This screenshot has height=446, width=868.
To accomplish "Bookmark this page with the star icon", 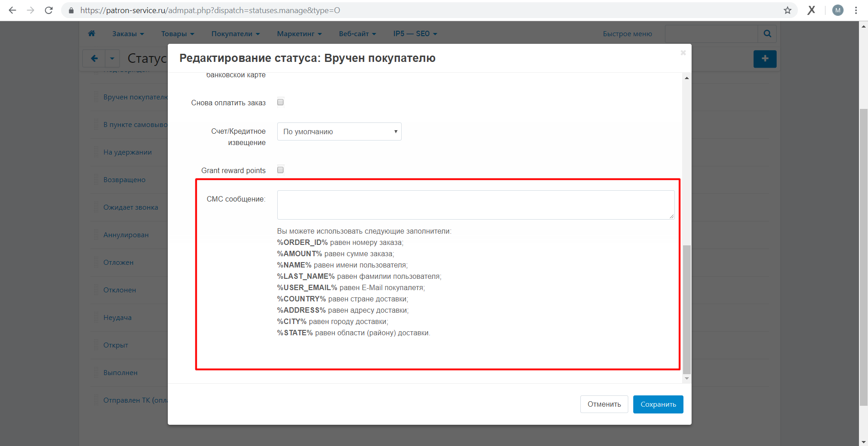I will [787, 10].
